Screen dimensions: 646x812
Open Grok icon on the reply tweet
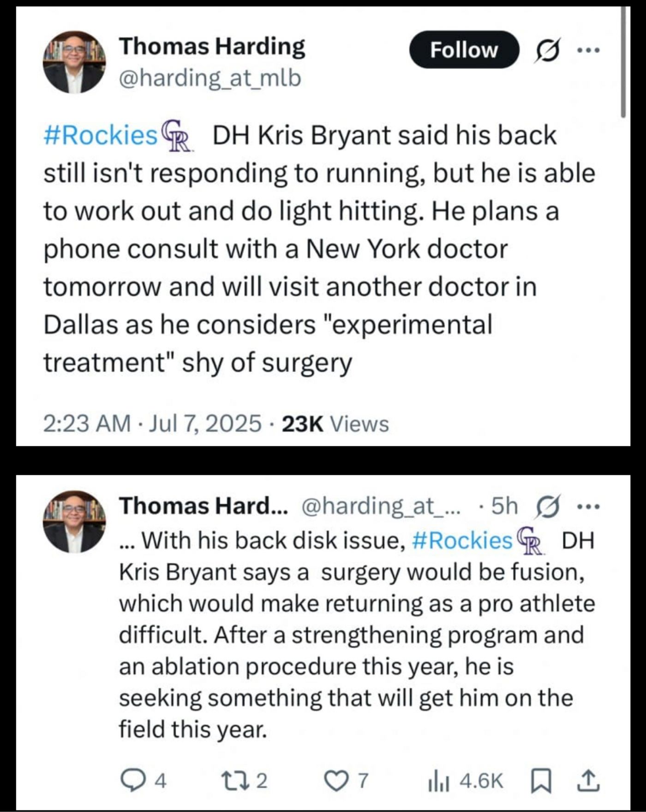pos(545,507)
